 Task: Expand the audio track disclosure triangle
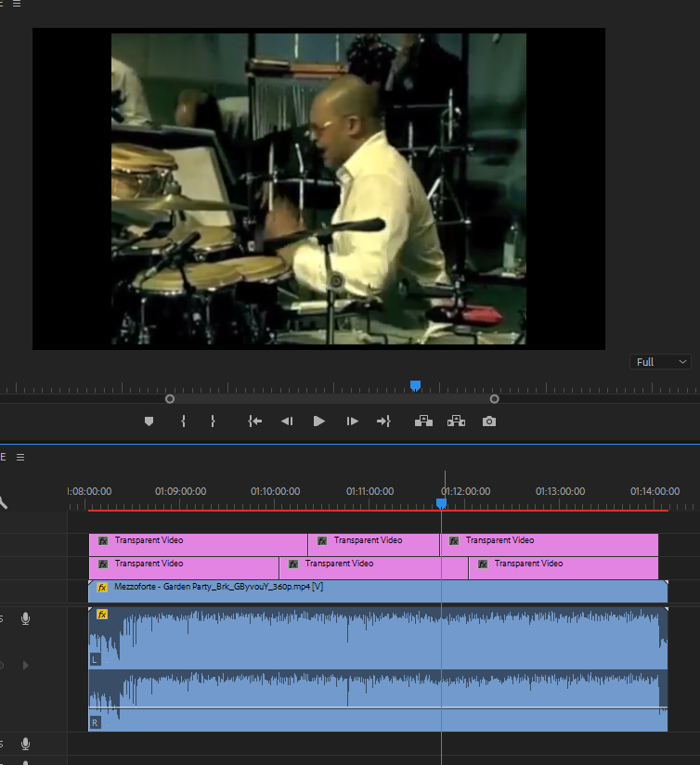(x=26, y=666)
